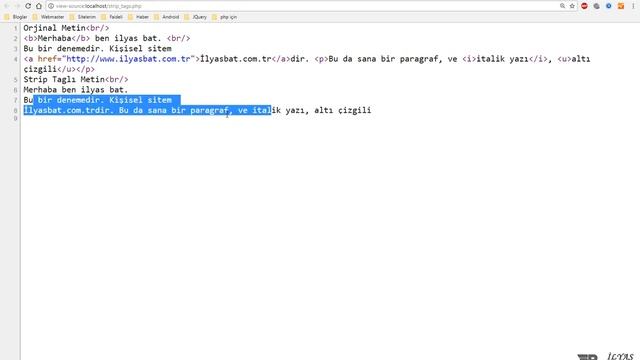Open the php için bookmark folder

coord(225,17)
